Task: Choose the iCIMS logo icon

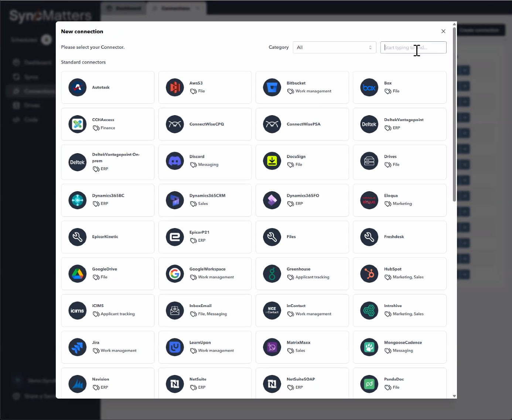Action: click(x=78, y=310)
